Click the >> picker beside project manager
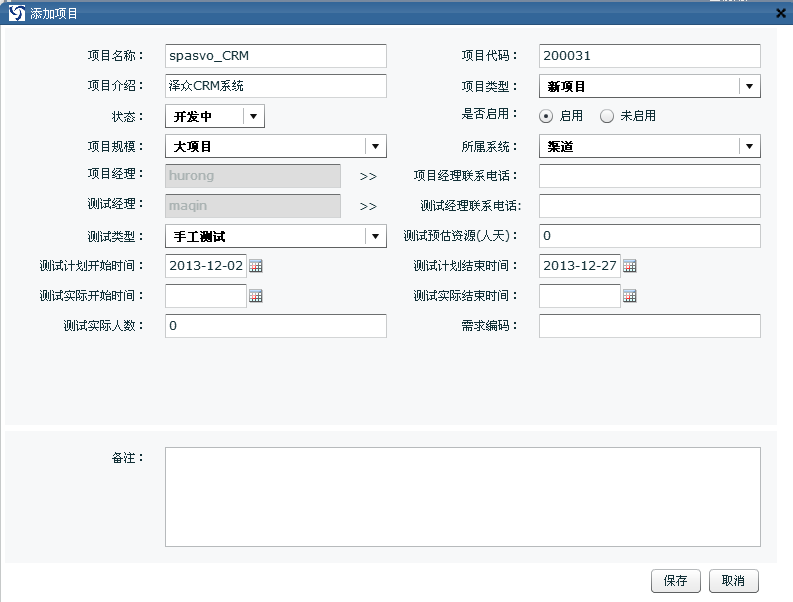Image resolution: width=793 pixels, height=602 pixels. point(368,177)
